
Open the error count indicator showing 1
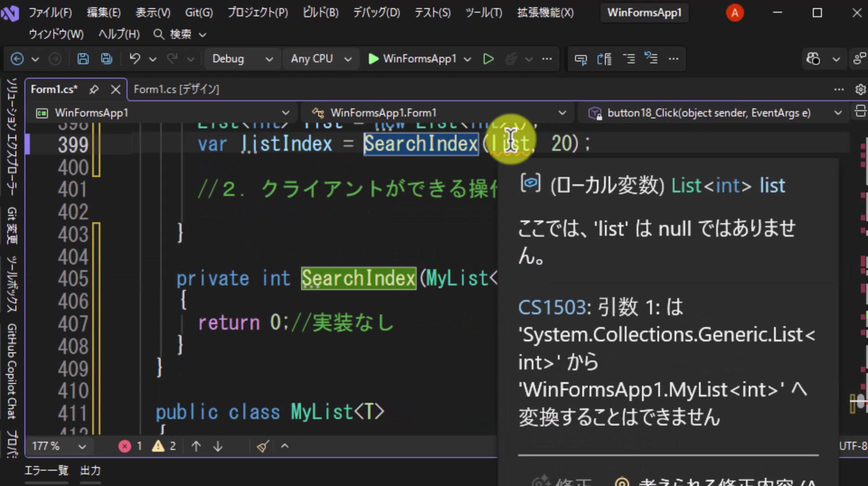tap(131, 446)
